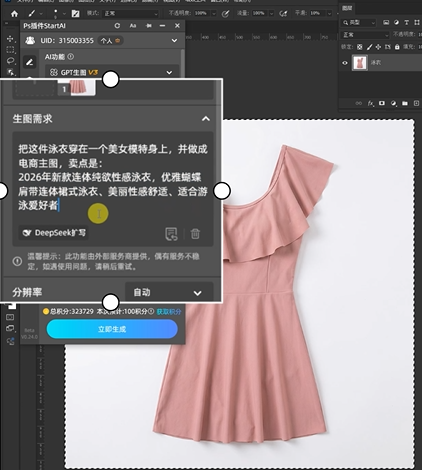
Task: Click the 流量 100% value field
Action: (259, 13)
